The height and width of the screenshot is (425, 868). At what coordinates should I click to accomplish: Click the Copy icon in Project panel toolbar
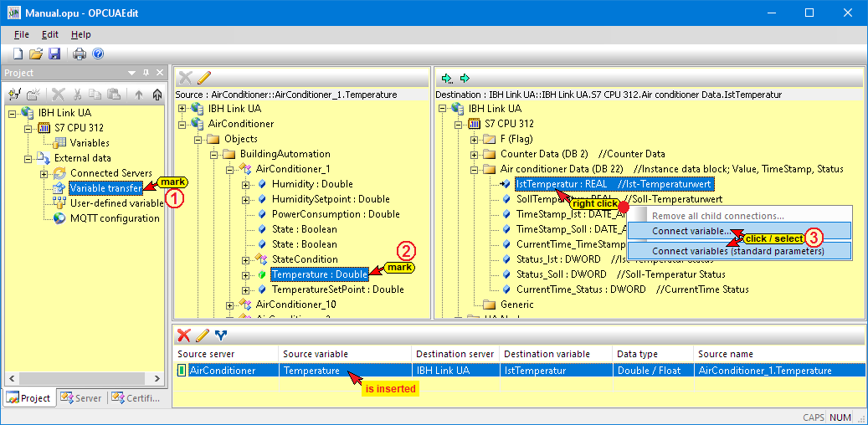point(95,95)
